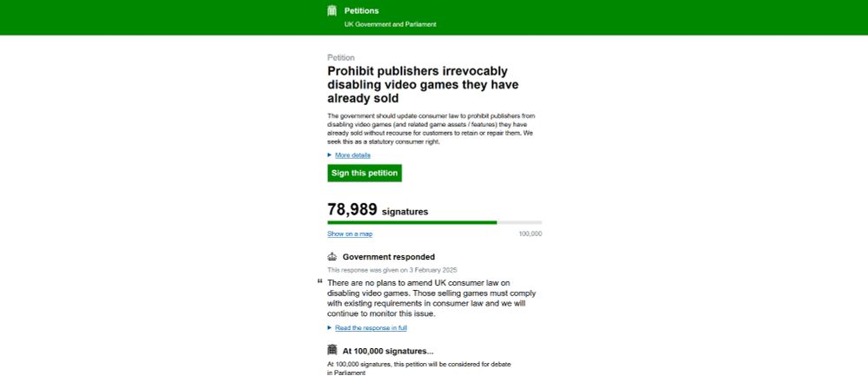This screenshot has height=376, width=868.
Task: Expand the More details disclosure triangle
Action: pos(330,155)
